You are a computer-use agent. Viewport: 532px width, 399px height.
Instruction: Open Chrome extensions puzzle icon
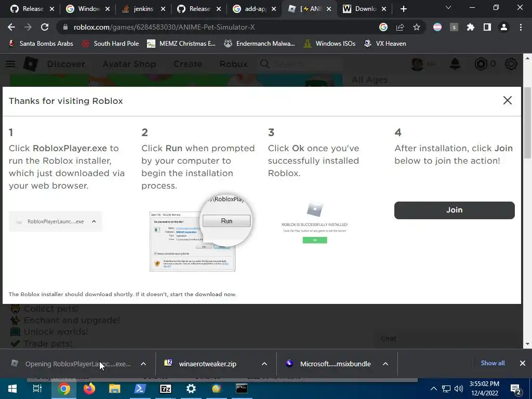click(471, 27)
